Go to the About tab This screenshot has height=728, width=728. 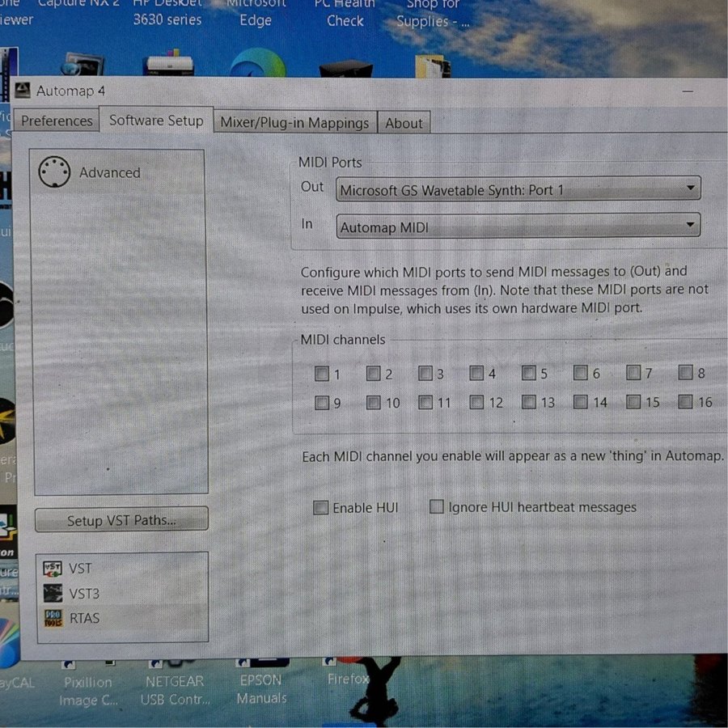click(x=404, y=123)
